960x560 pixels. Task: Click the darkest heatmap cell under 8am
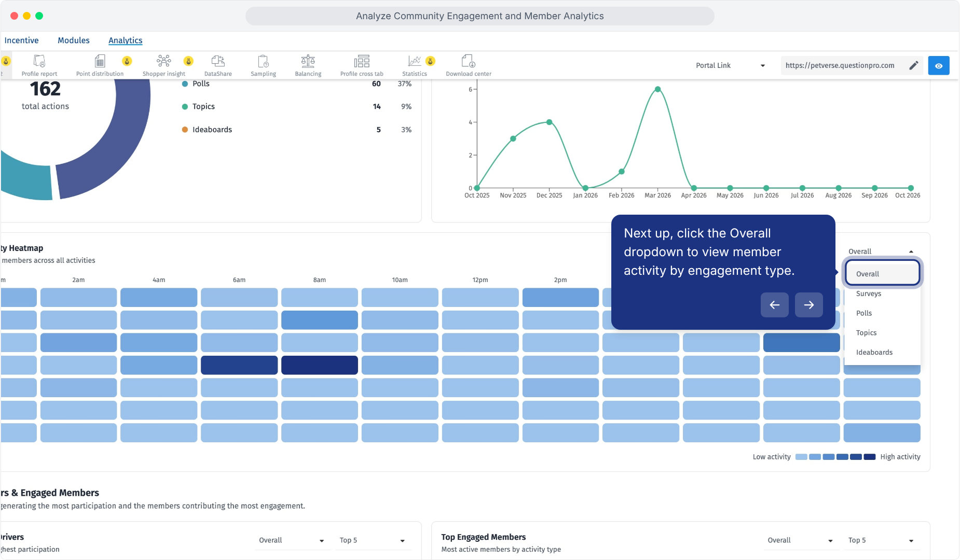(320, 365)
